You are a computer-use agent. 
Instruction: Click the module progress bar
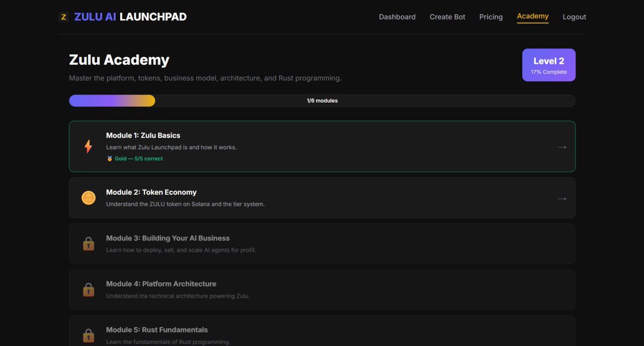click(x=322, y=101)
